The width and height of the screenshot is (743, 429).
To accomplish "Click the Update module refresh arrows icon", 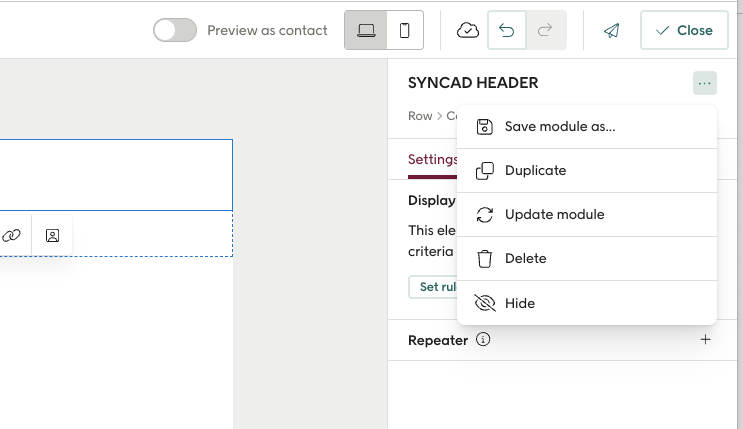I will (x=484, y=215).
